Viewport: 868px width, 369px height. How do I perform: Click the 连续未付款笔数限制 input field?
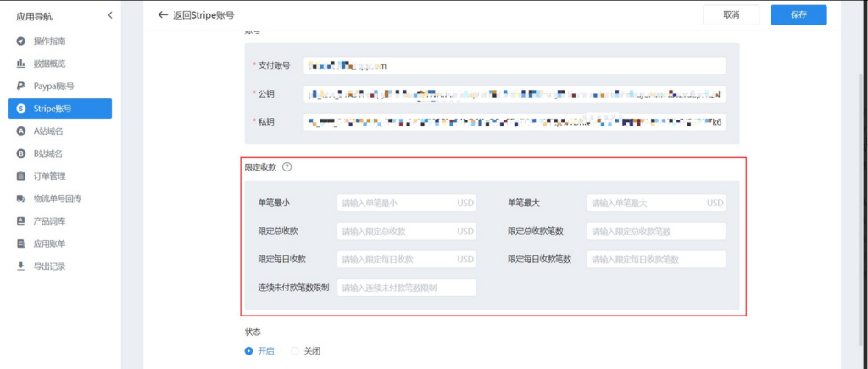[x=407, y=288]
